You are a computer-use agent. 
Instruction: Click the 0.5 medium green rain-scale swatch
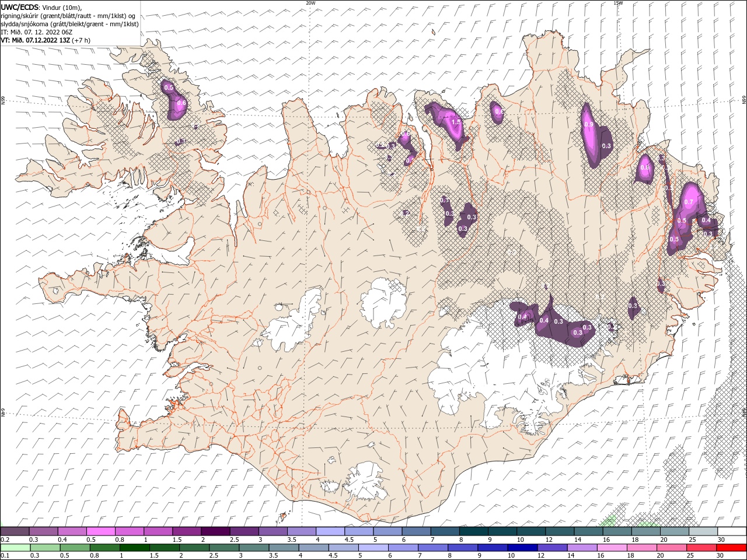point(76,548)
